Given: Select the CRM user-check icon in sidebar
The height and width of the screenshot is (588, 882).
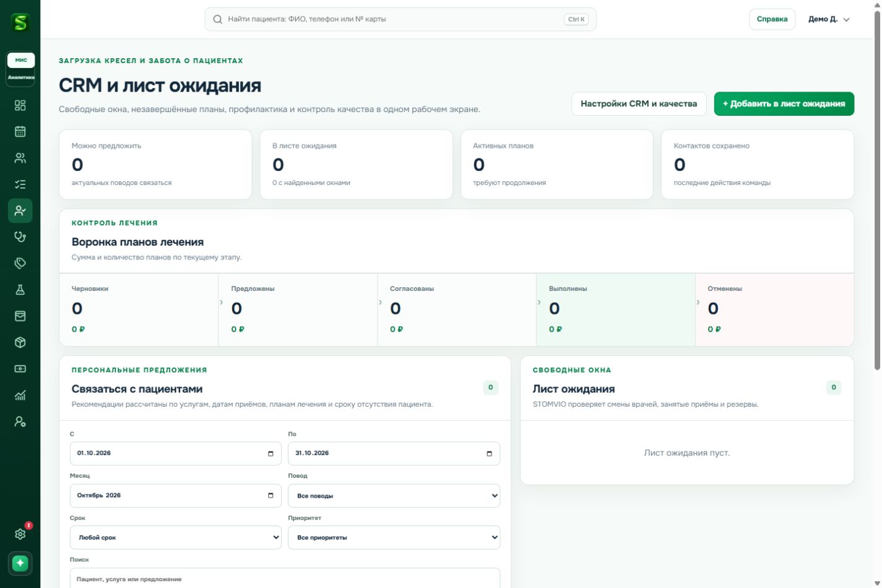Looking at the screenshot, I should (20, 210).
